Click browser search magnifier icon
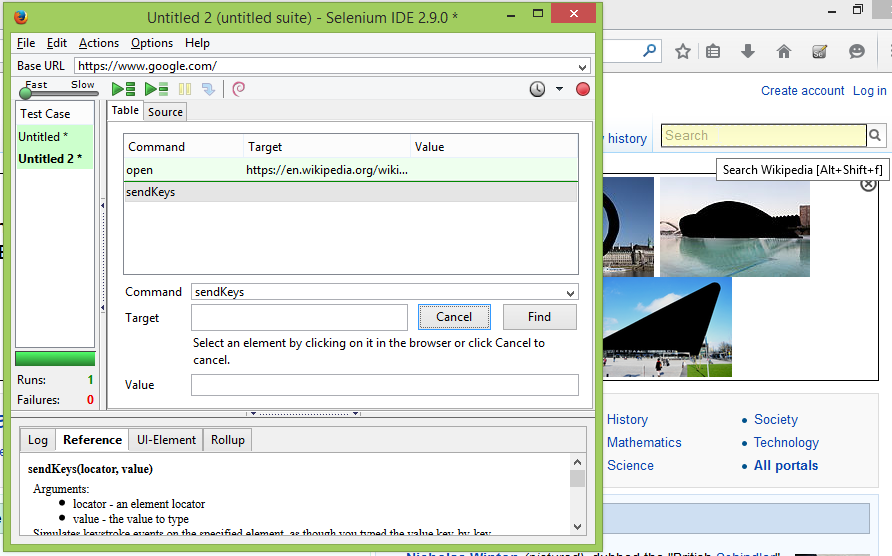This screenshot has height=556, width=892. (x=649, y=51)
